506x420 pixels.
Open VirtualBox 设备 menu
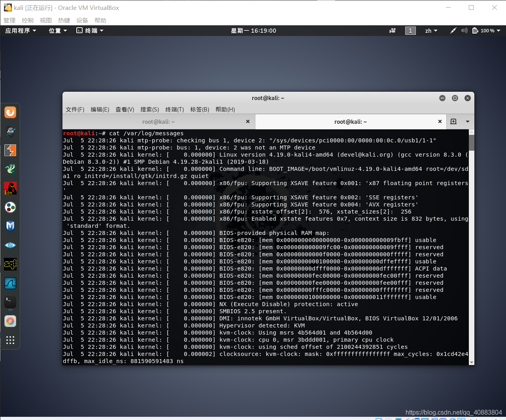tap(82, 20)
